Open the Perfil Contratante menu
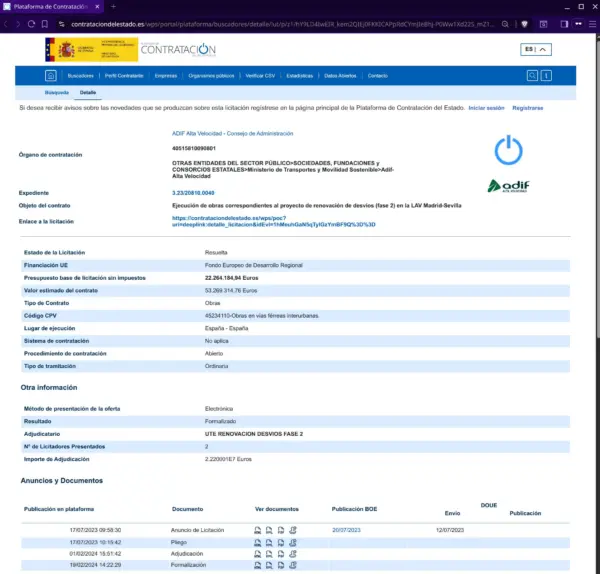This screenshot has height=574, width=600. coord(124,76)
